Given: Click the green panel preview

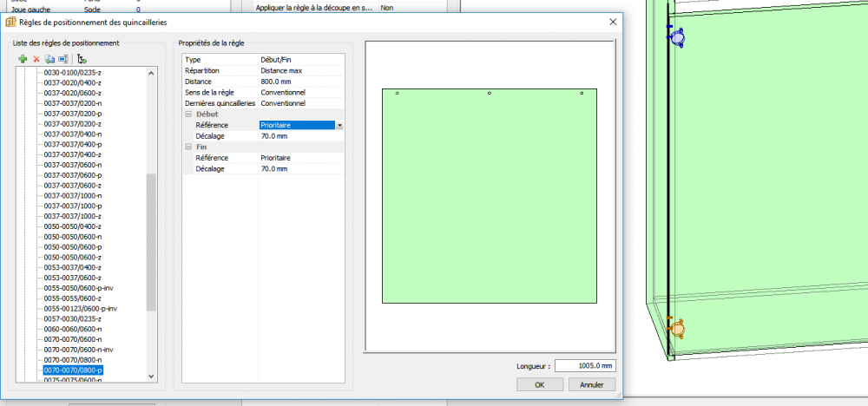Looking at the screenshot, I should (490, 196).
